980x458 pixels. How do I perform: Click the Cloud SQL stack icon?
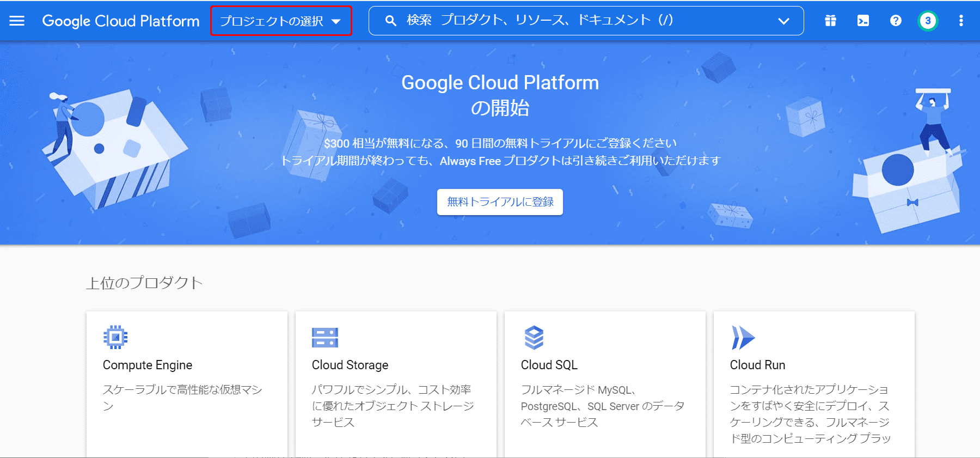(534, 337)
